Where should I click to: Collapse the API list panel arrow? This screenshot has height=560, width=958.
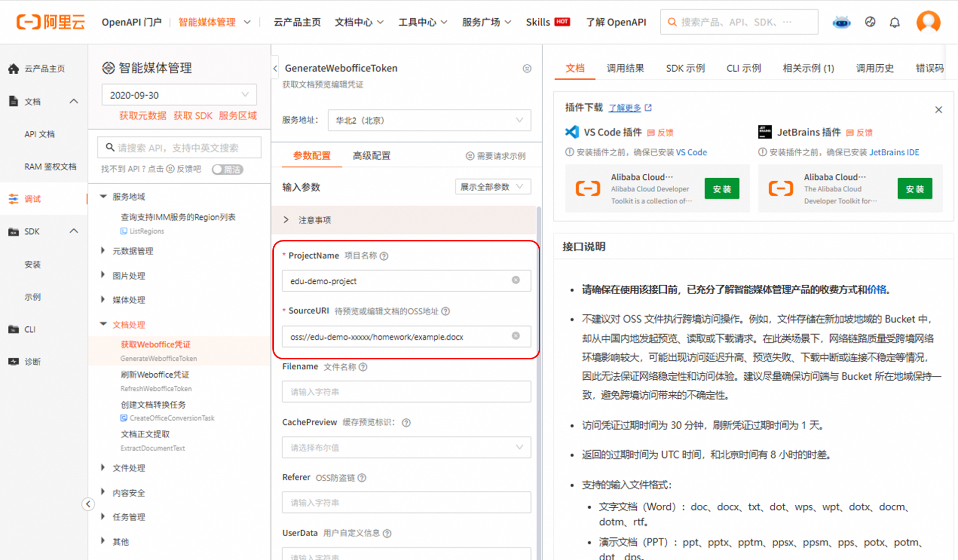tap(275, 69)
